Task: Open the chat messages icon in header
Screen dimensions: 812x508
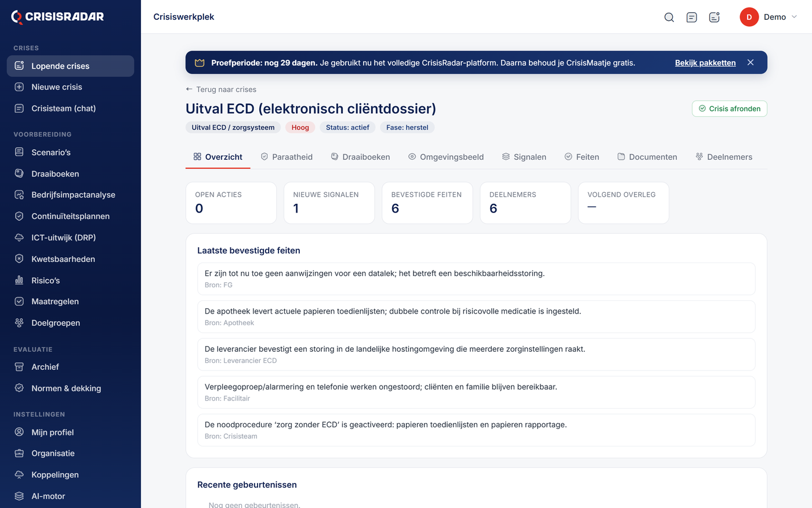Action: [691, 17]
